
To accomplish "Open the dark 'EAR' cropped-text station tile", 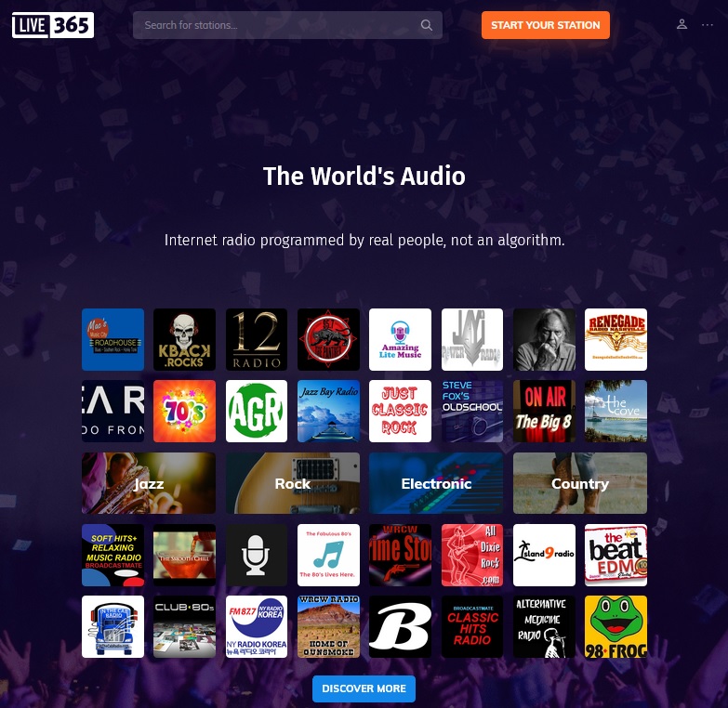I will point(113,411).
